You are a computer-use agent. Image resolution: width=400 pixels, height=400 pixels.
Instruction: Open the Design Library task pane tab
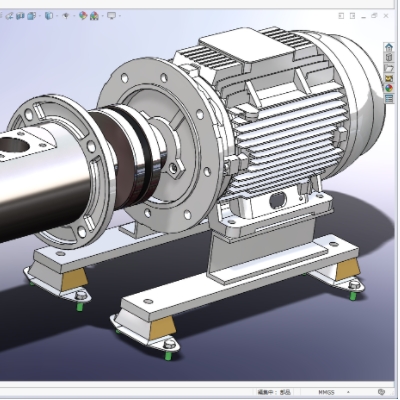(x=389, y=57)
